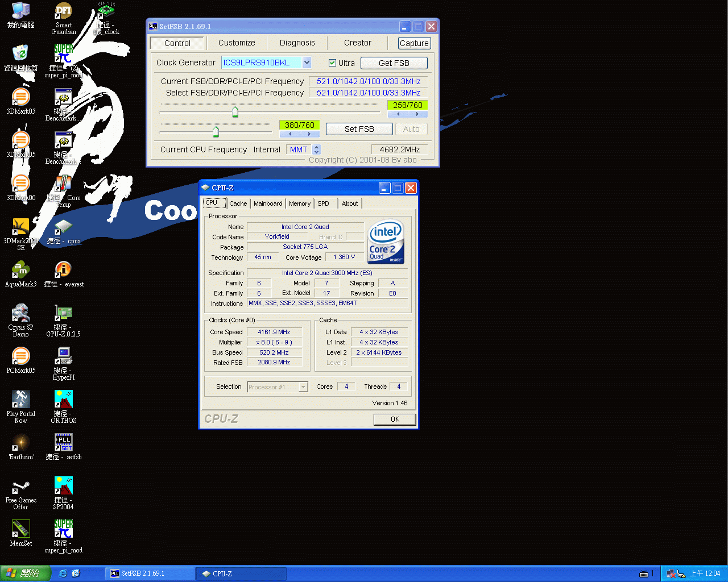Click the lower slider thumb near 380/760
This screenshot has height=582, width=728.
coord(216,132)
